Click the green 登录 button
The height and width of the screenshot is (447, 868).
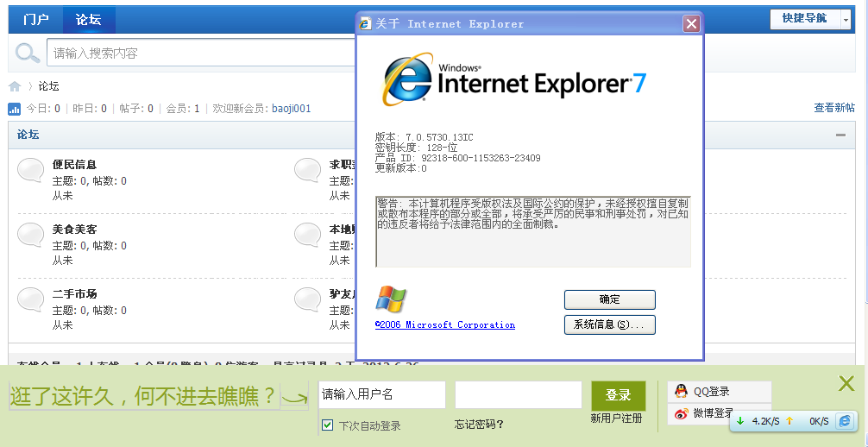pyautogui.click(x=619, y=395)
